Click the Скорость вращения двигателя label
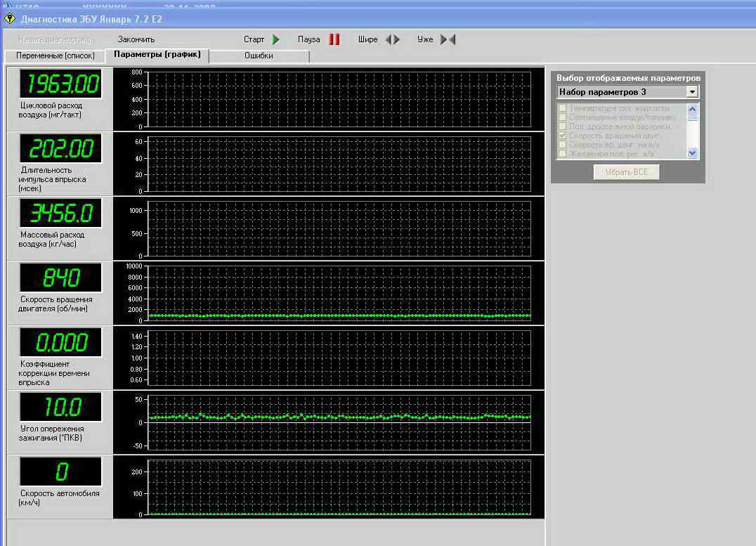756x546 pixels. (x=56, y=304)
